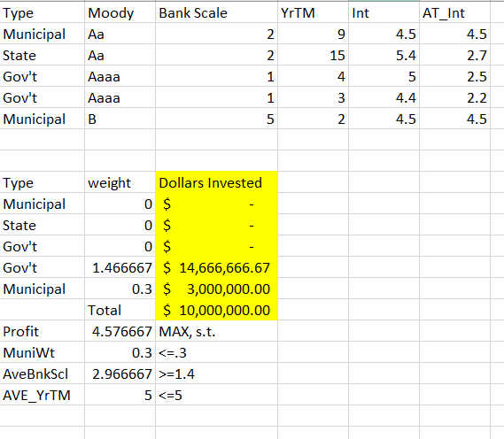The height and width of the screenshot is (439, 504).
Task: Select the cell showing YrTM 15
Action: click(313, 55)
